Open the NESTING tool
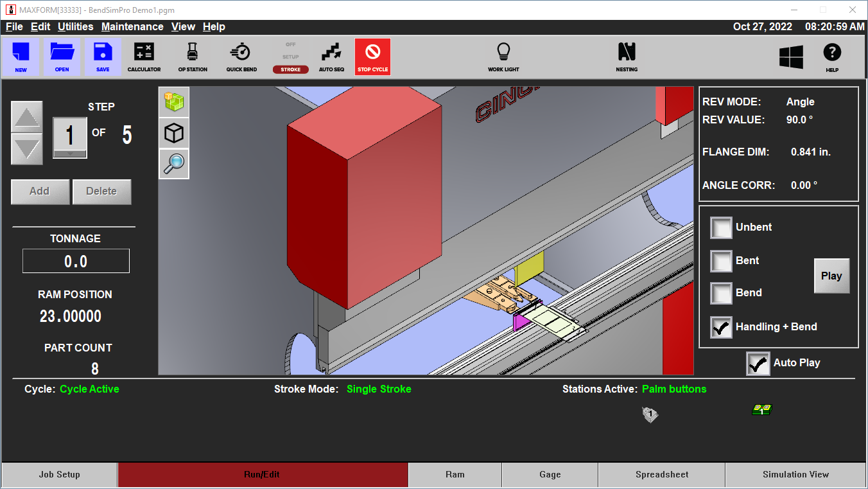The image size is (868, 489). tap(627, 57)
